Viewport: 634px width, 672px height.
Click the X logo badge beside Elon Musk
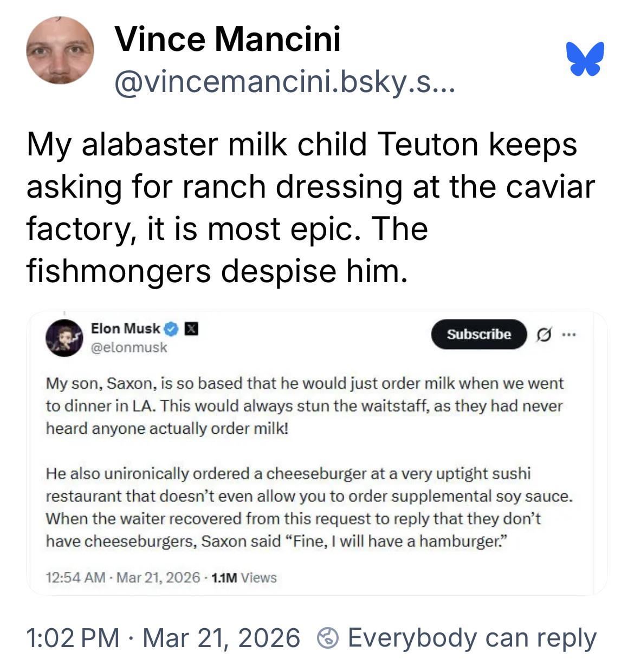click(191, 328)
